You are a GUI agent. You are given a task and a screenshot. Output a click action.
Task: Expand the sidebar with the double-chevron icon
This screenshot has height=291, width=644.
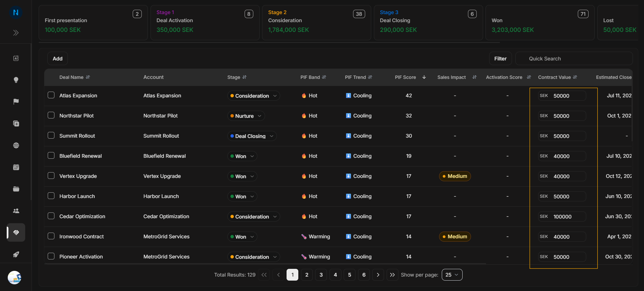pos(16,33)
